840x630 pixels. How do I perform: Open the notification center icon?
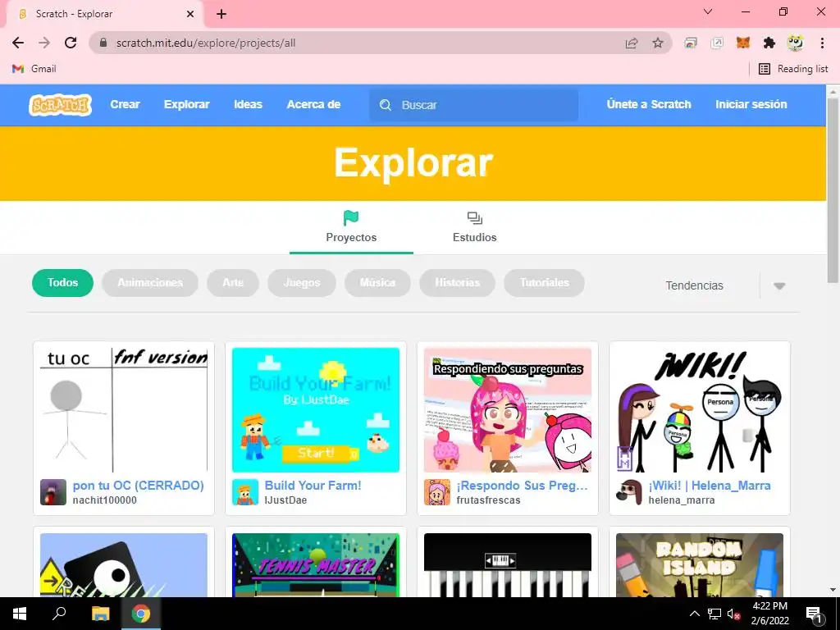click(x=814, y=614)
